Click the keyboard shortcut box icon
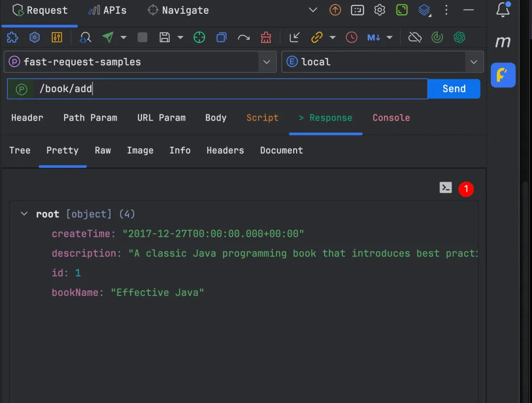Screen dimensions: 532x403 pos(357,10)
